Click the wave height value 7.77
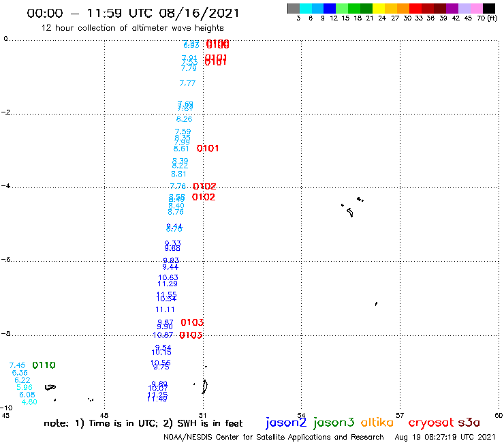 click(x=187, y=83)
